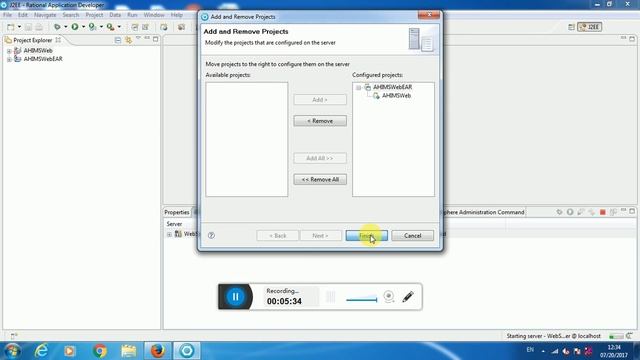Click the EN language indicator in tray
The height and width of the screenshot is (360, 640).
(530, 350)
